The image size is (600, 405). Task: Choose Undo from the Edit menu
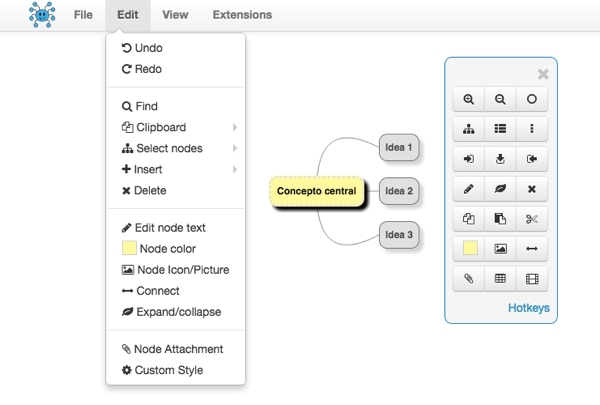click(x=147, y=48)
